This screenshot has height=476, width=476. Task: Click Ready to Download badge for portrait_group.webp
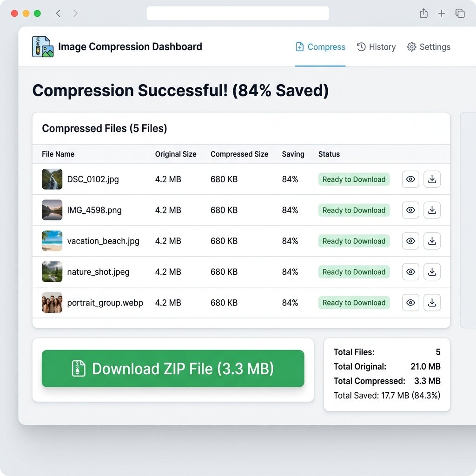(354, 303)
